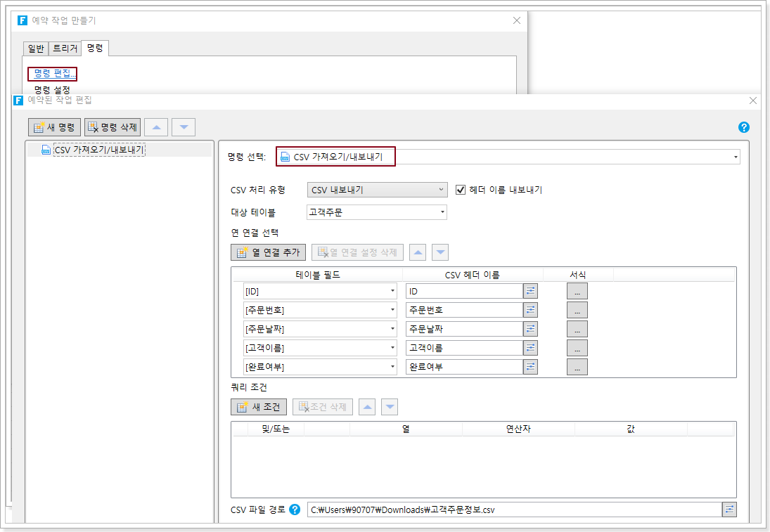The height and width of the screenshot is (532, 770).
Task: Click the binding icon beside ID header field
Action: click(531, 291)
